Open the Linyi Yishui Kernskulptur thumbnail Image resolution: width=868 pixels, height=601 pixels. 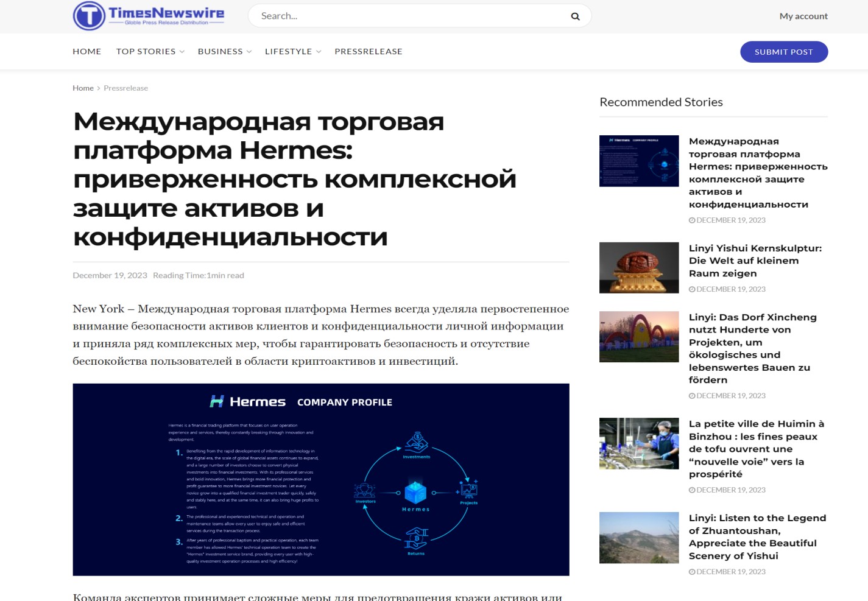click(x=639, y=268)
